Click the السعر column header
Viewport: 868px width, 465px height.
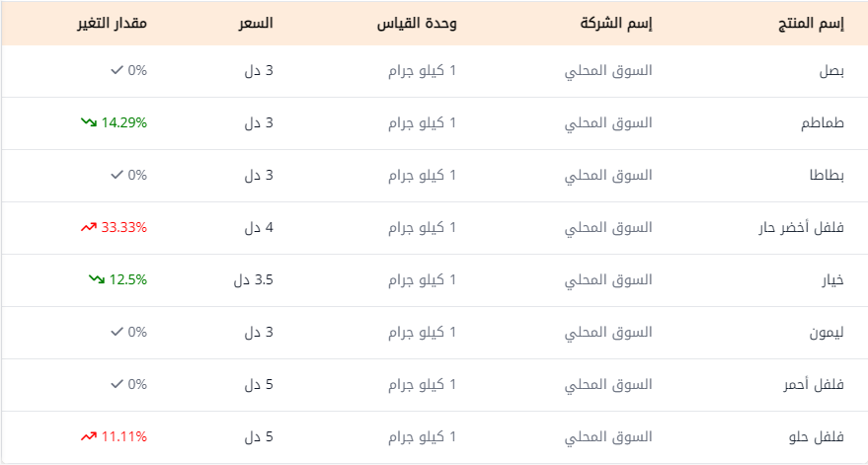click(256, 24)
